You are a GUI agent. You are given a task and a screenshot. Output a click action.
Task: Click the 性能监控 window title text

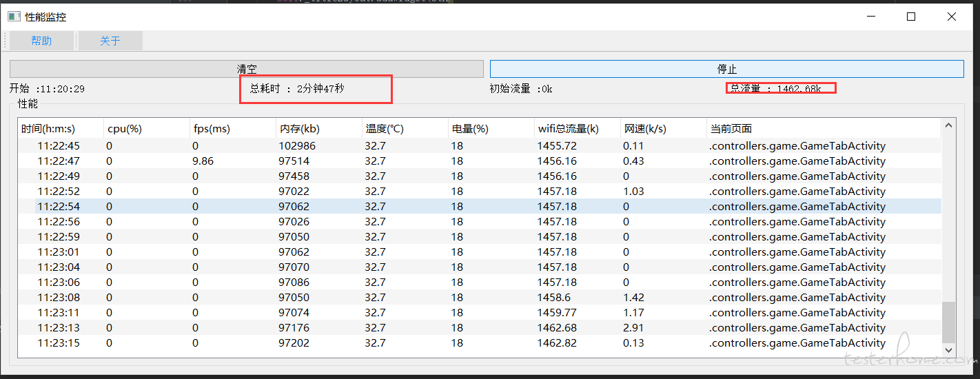[45, 17]
